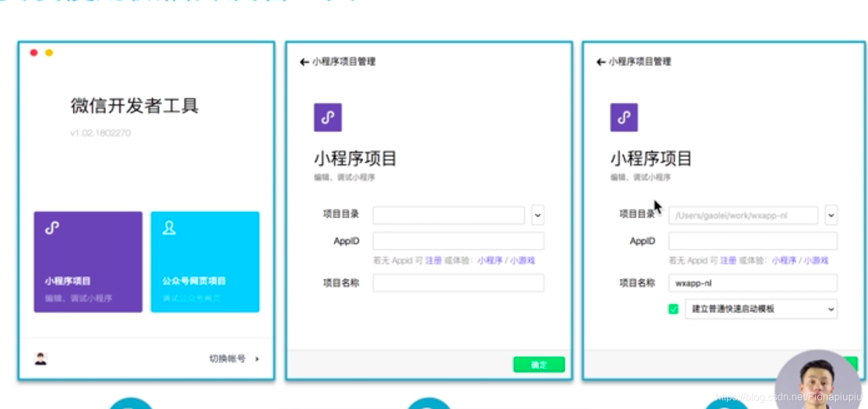Click 小程序项目管理 title in middle window

pos(344,62)
